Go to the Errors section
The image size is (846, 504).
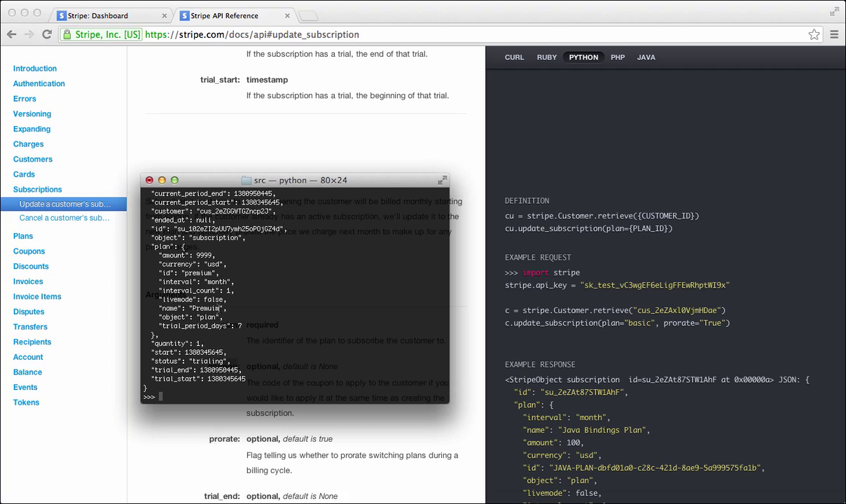coord(25,99)
